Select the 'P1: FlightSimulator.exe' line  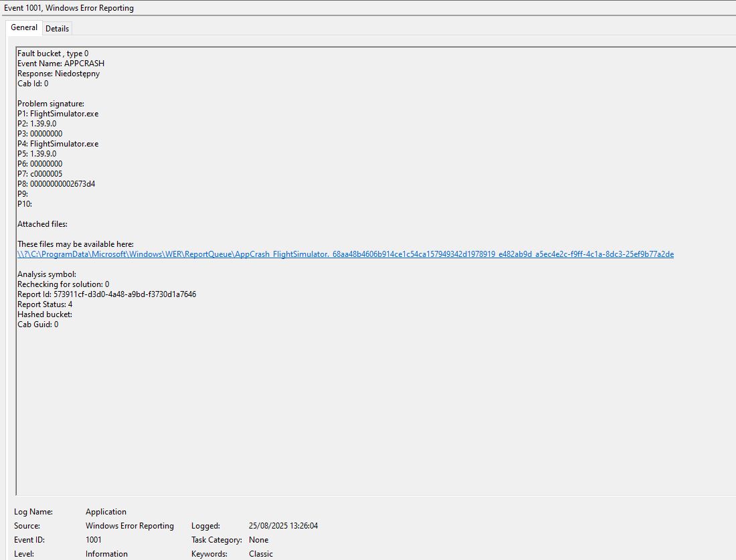(x=58, y=114)
